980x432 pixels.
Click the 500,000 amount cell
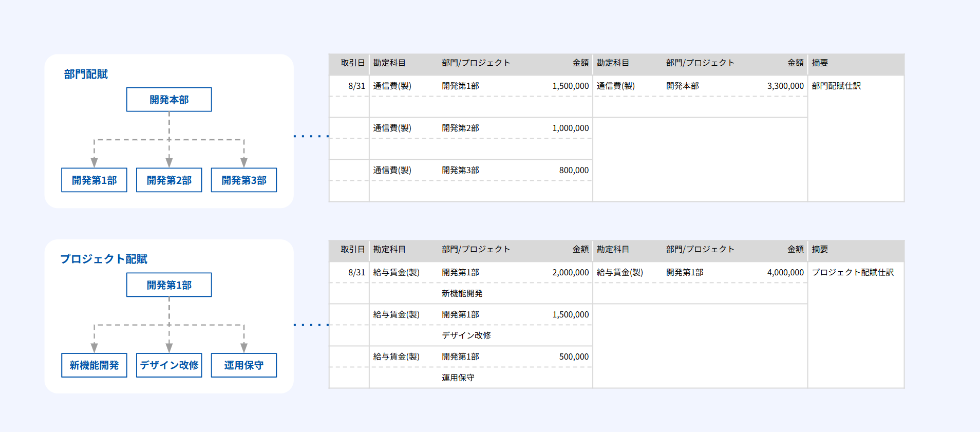click(x=574, y=357)
